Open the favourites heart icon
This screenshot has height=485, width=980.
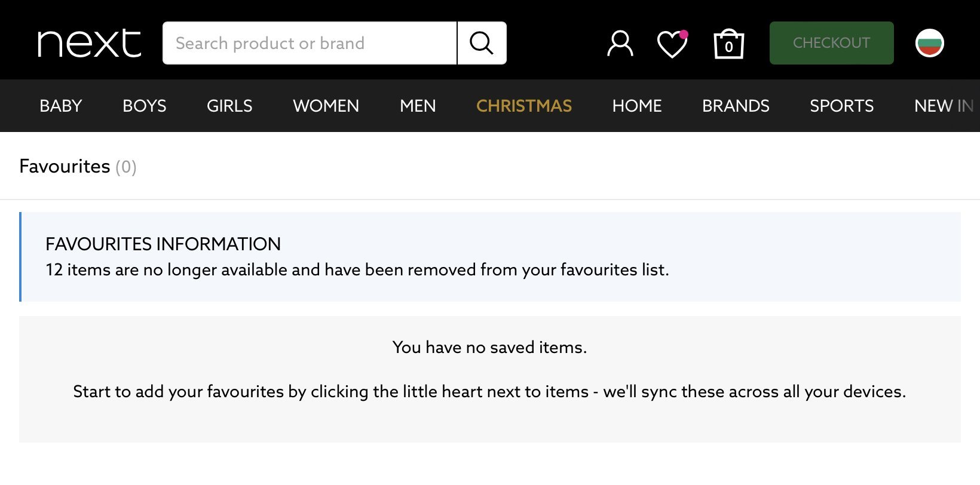(672, 44)
